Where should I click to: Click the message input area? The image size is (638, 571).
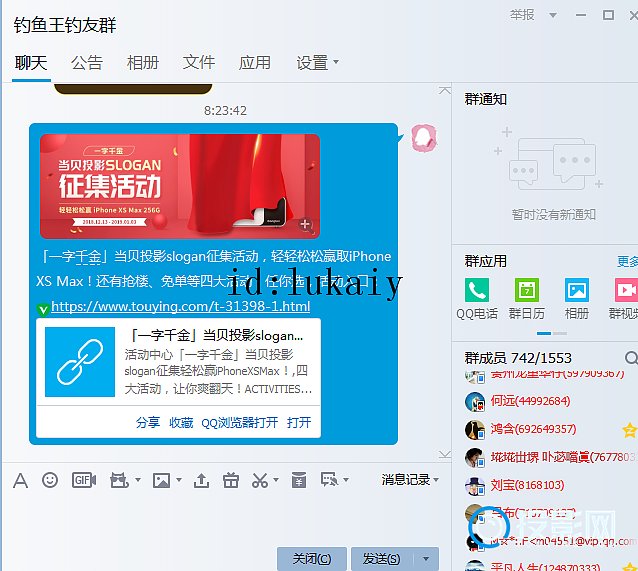(x=226, y=519)
